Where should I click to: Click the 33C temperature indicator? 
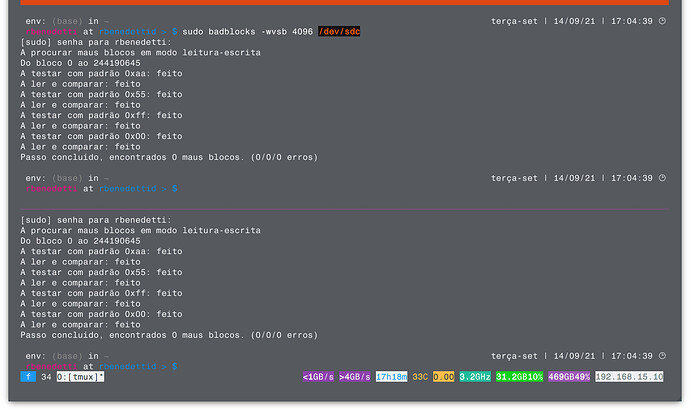pyautogui.click(x=419, y=377)
